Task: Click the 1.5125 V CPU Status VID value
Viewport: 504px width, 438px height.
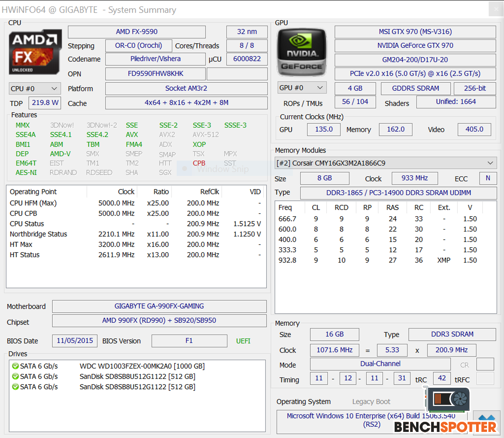Action: [x=247, y=224]
